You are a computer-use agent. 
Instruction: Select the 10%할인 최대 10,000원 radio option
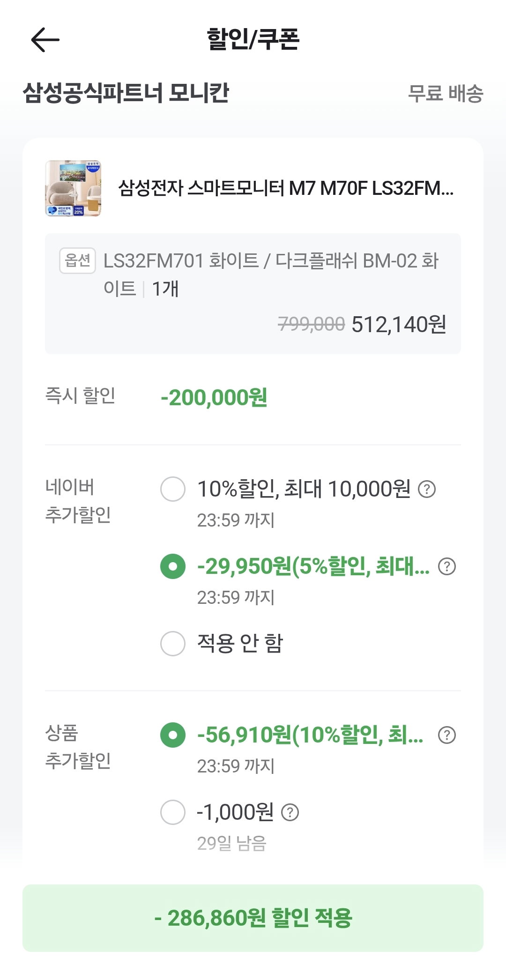(x=173, y=489)
